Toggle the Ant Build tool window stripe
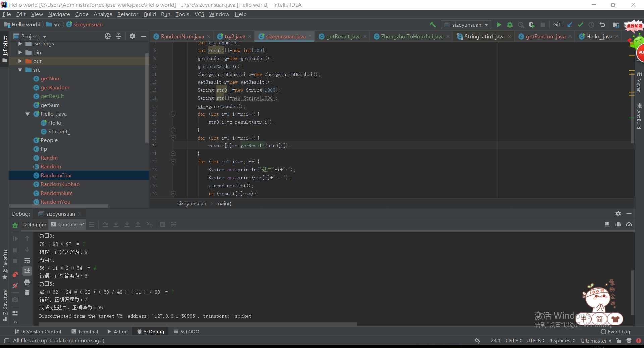This screenshot has width=644, height=348. click(639, 116)
